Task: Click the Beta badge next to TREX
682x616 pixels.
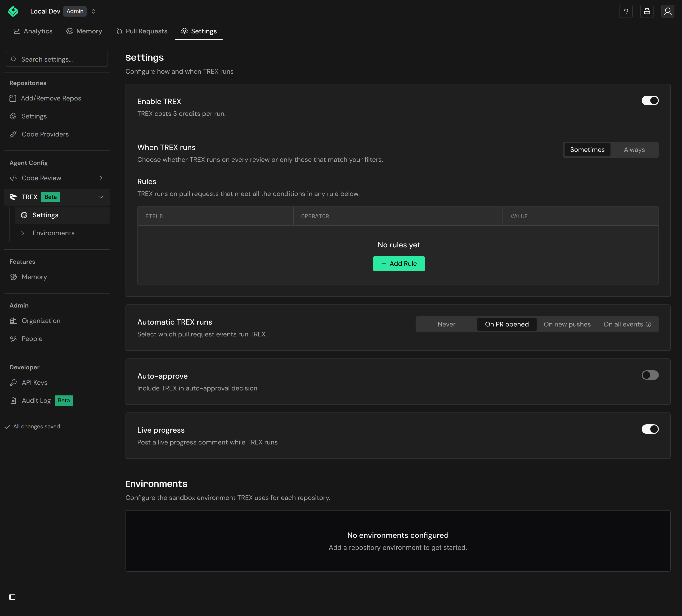Action: tap(50, 197)
